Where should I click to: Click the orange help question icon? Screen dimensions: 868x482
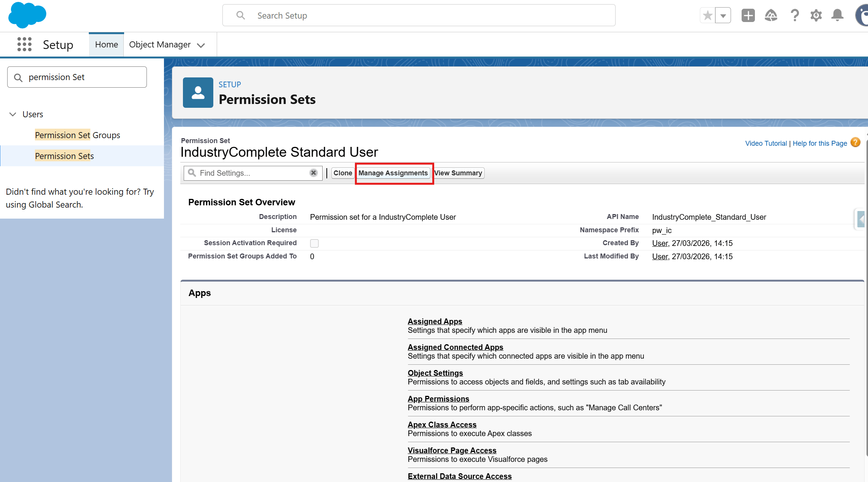point(855,142)
